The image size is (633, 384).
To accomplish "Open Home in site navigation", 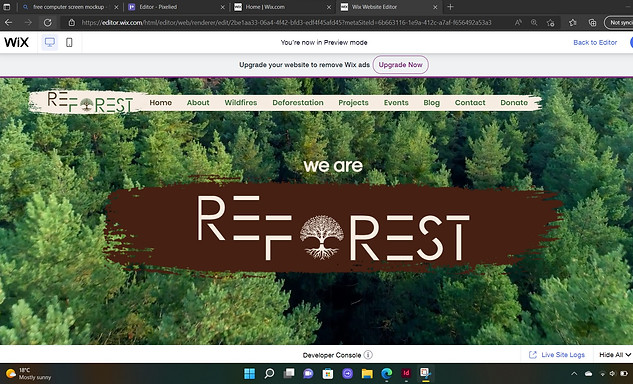I will pyautogui.click(x=161, y=103).
